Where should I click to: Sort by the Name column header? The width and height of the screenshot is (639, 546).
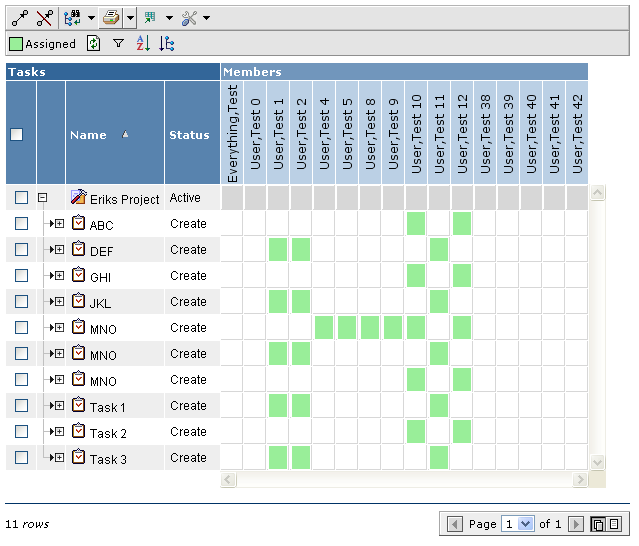pyautogui.click(x=88, y=135)
